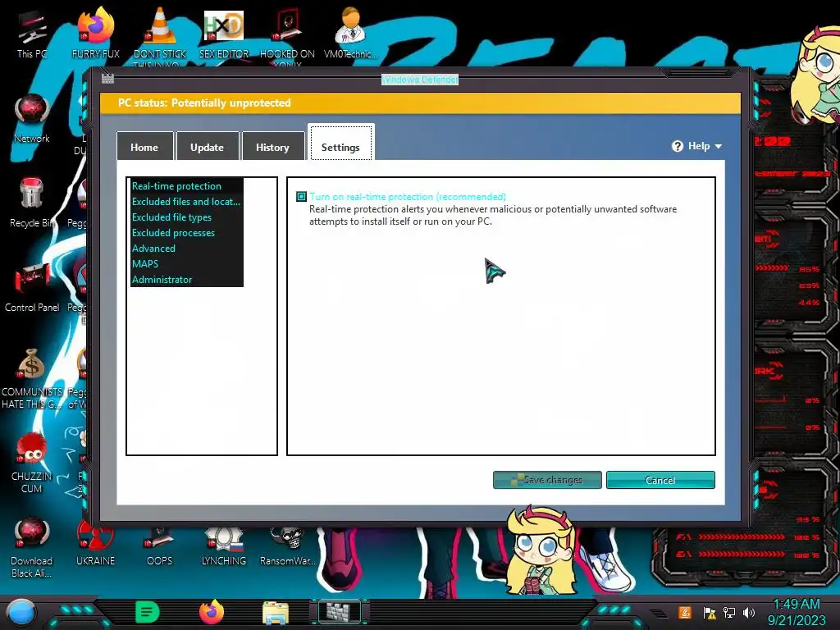Click the Windows Defender brick wall taskbar icon
This screenshot has width=840, height=630.
pyautogui.click(x=340, y=612)
